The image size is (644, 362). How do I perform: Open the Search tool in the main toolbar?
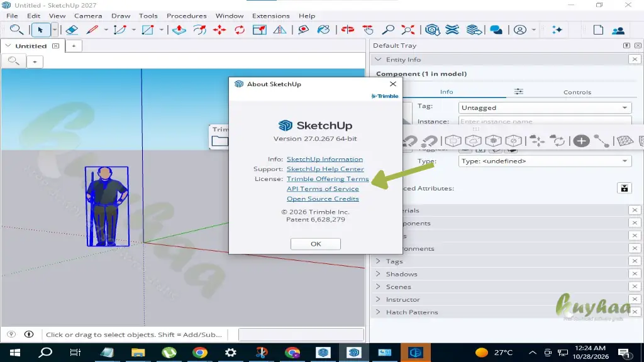point(16,30)
